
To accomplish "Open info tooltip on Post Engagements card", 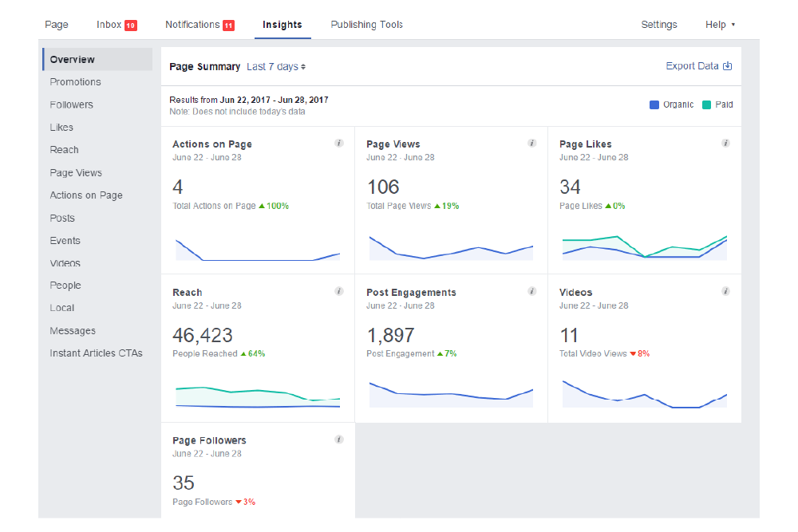I will [532, 291].
